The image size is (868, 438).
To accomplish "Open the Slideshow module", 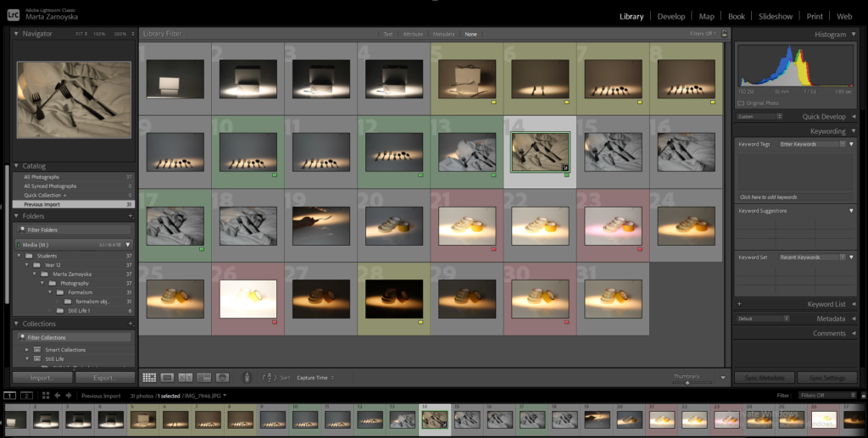I will [775, 17].
